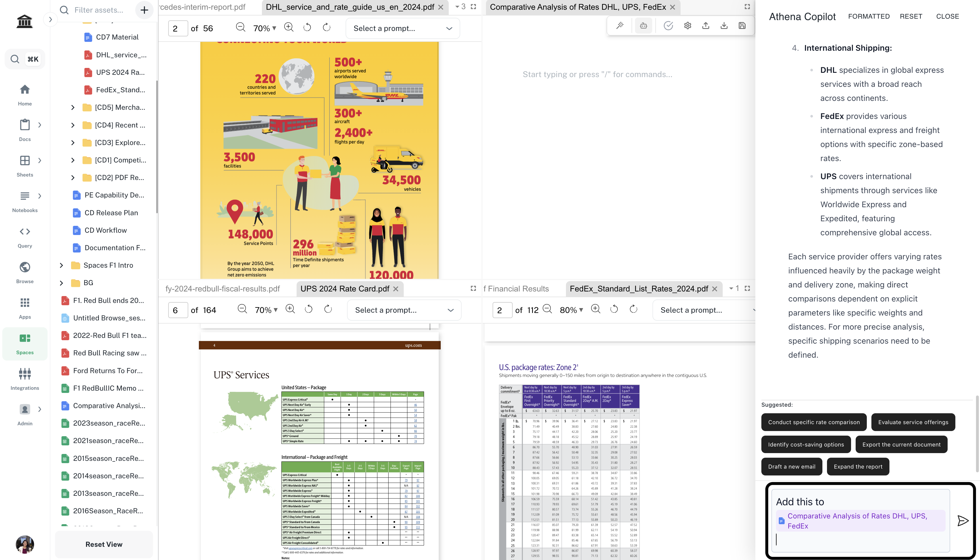Expand the sidebar with the chevron toggle
Screen dimensions: 980x560
[x=50, y=19]
